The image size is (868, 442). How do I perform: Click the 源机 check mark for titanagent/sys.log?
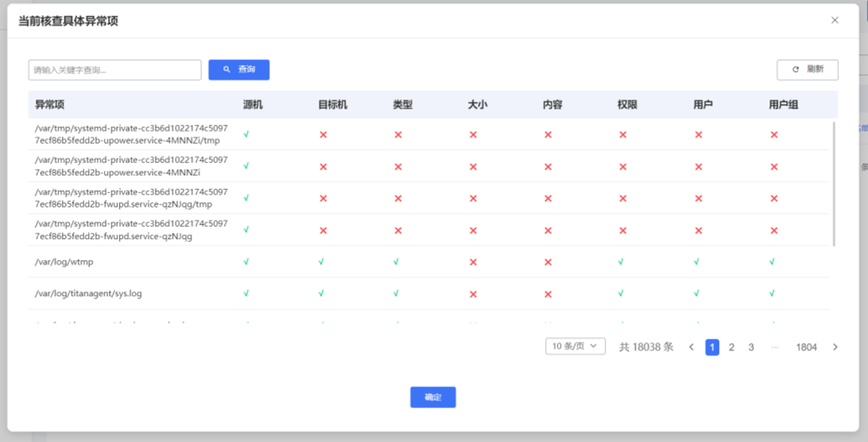[246, 293]
